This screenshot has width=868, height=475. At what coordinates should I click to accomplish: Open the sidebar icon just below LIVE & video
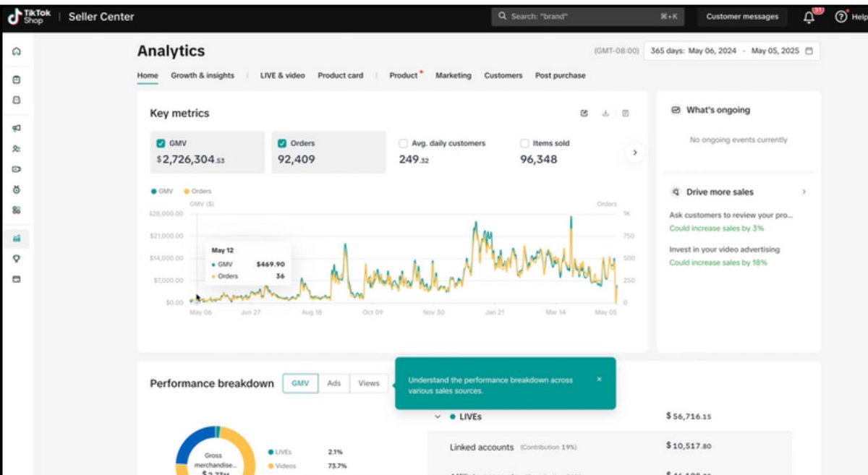tap(17, 189)
